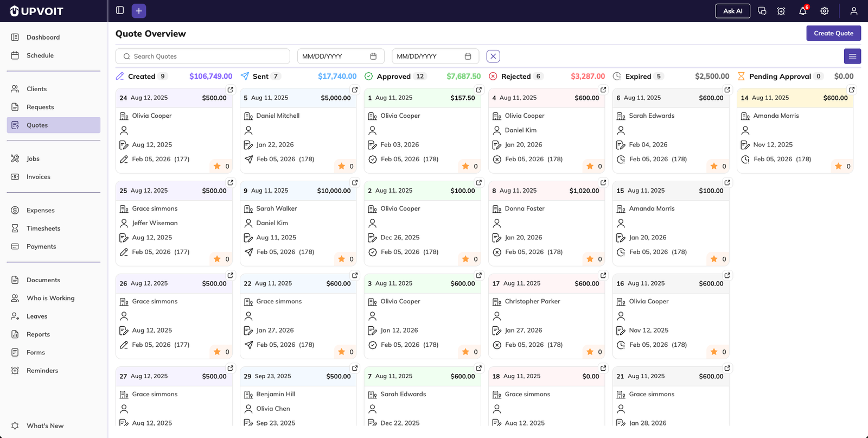Click the Pending Approval column header
The image size is (868, 438).
click(780, 77)
